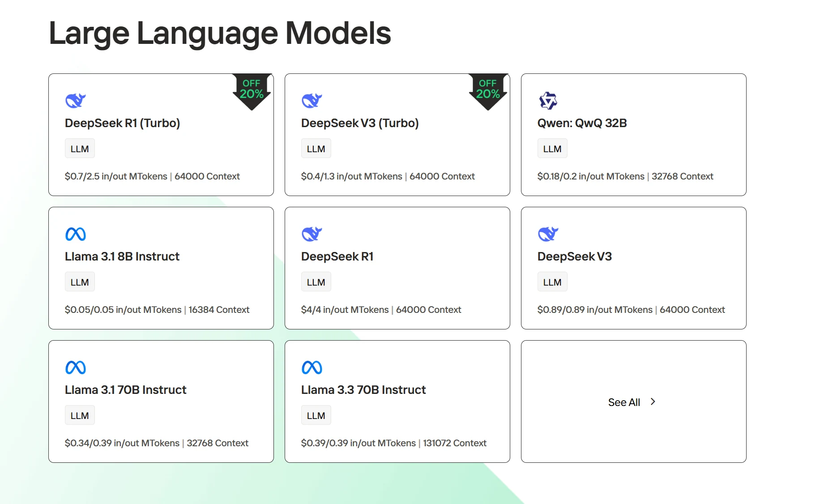Click the LLM tag on Llama 3.1 8B Instruct card
The image size is (824, 504).
click(x=80, y=282)
